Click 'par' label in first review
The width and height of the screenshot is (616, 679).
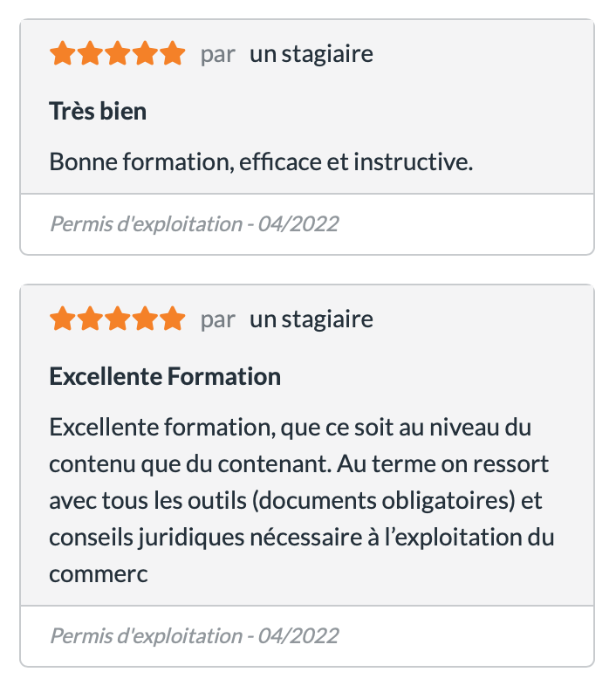pyautogui.click(x=218, y=54)
